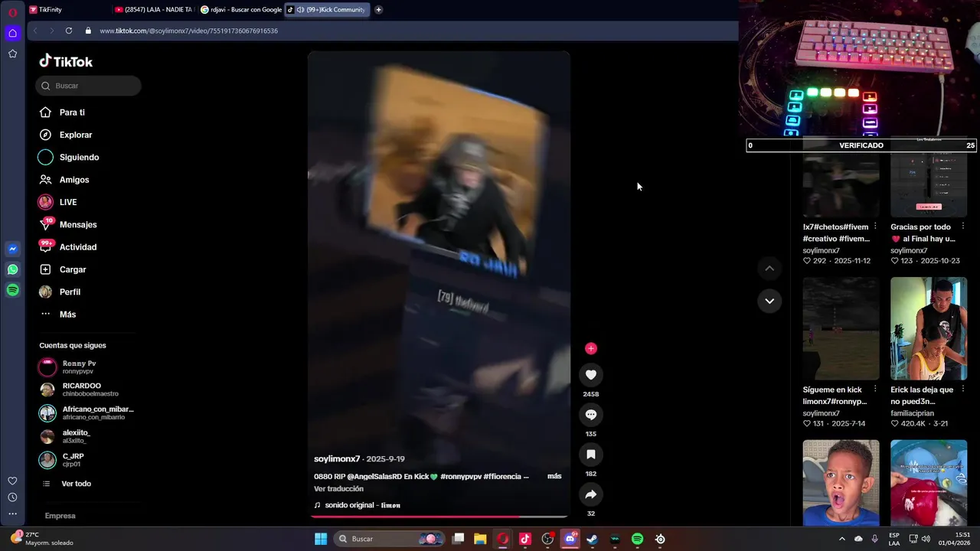Open options for Sígueme en kick video
The height and width of the screenshot is (551, 980).
click(875, 390)
